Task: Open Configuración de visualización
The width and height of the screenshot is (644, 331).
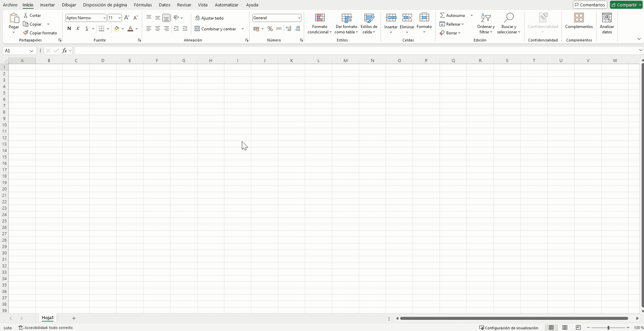Action: tap(509, 328)
